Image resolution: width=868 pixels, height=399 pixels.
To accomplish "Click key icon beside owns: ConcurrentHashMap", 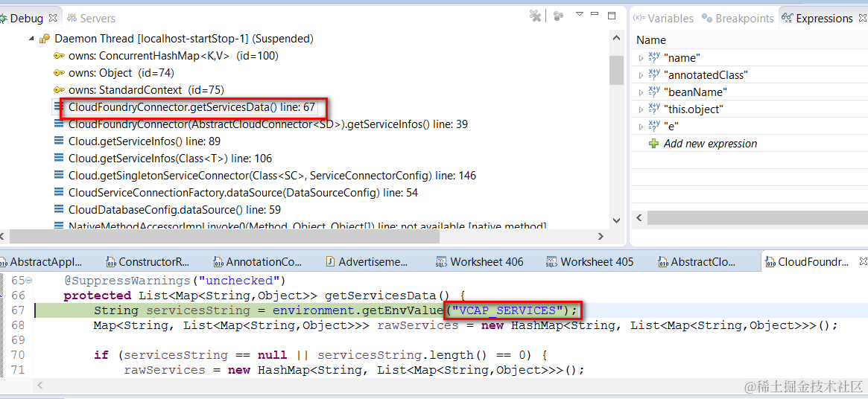I will pos(59,56).
